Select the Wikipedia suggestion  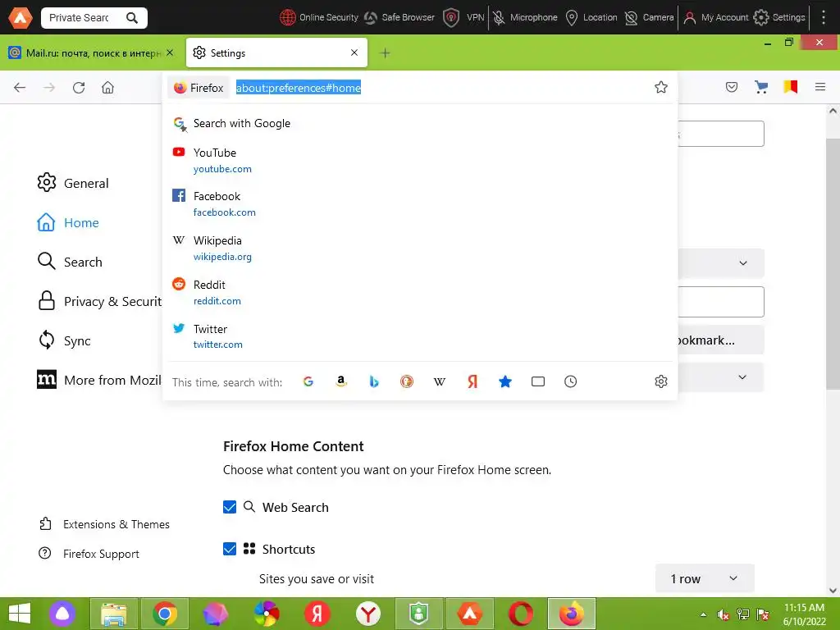pyautogui.click(x=420, y=248)
